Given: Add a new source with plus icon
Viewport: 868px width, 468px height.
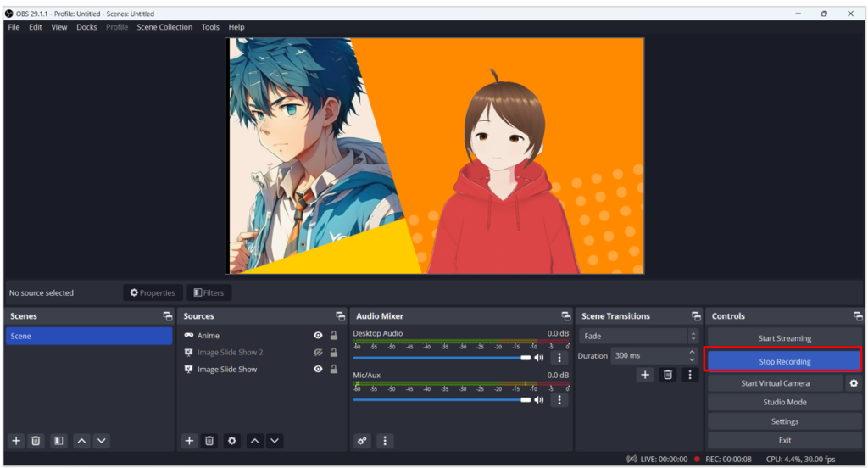Looking at the screenshot, I should click(x=189, y=441).
